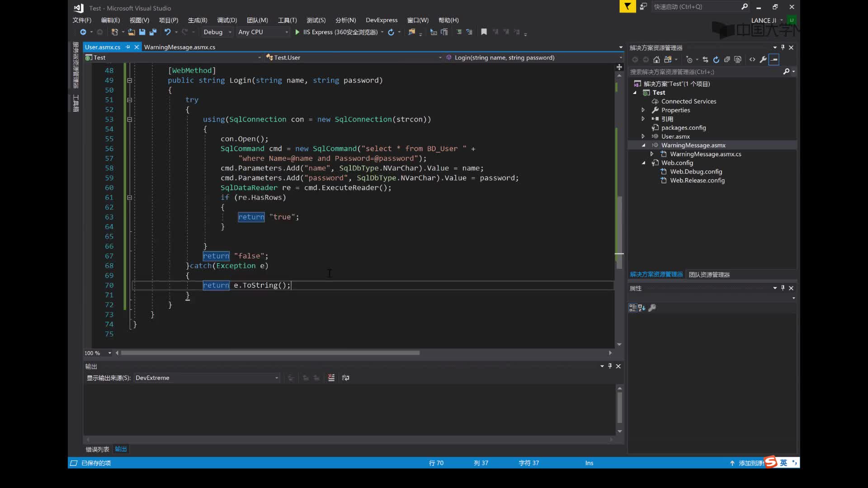Open the feedback icon next to notifications
Image resolution: width=868 pixels, height=488 pixels.
click(x=643, y=6)
